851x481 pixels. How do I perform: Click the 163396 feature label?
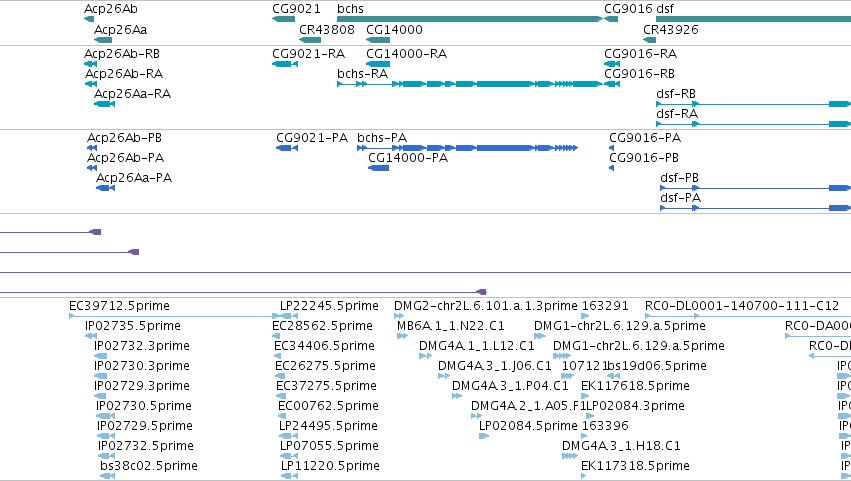[x=605, y=426]
